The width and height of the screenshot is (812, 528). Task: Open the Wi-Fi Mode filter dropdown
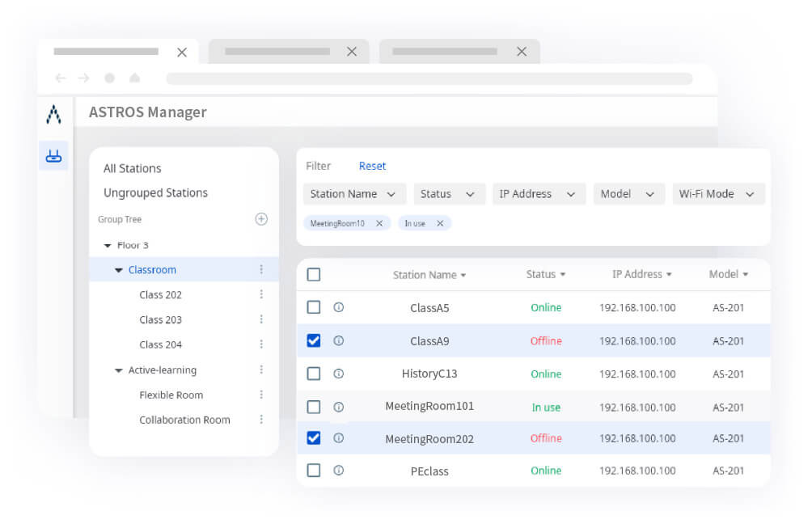[x=719, y=194]
